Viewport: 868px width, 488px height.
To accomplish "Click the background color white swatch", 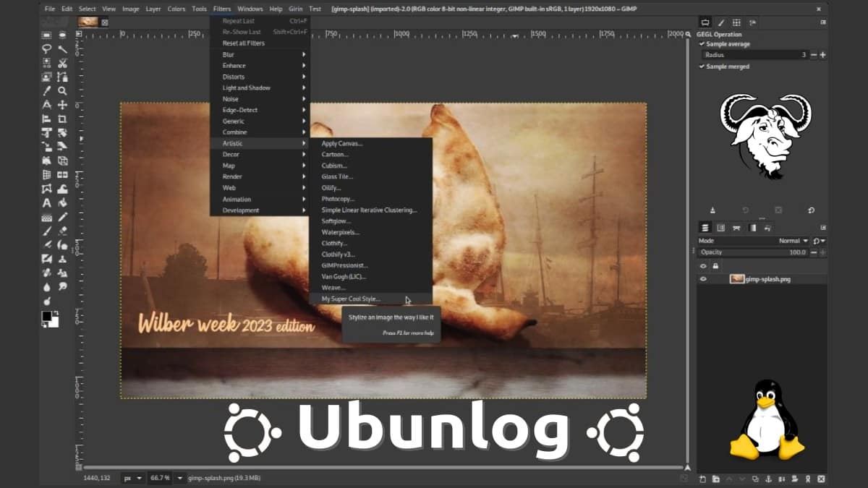I will point(53,322).
